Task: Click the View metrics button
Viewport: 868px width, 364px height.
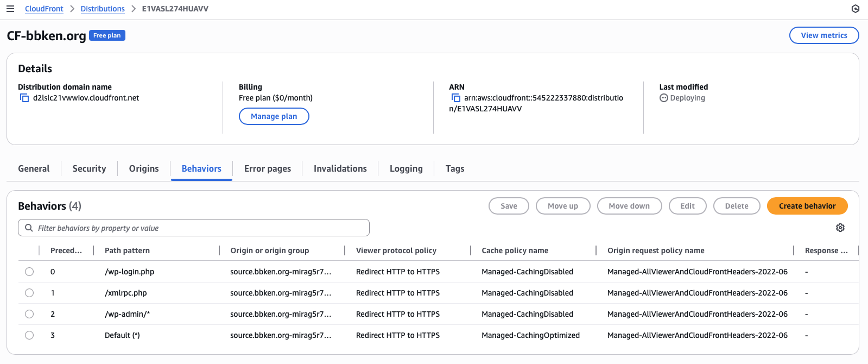Action: (823, 35)
